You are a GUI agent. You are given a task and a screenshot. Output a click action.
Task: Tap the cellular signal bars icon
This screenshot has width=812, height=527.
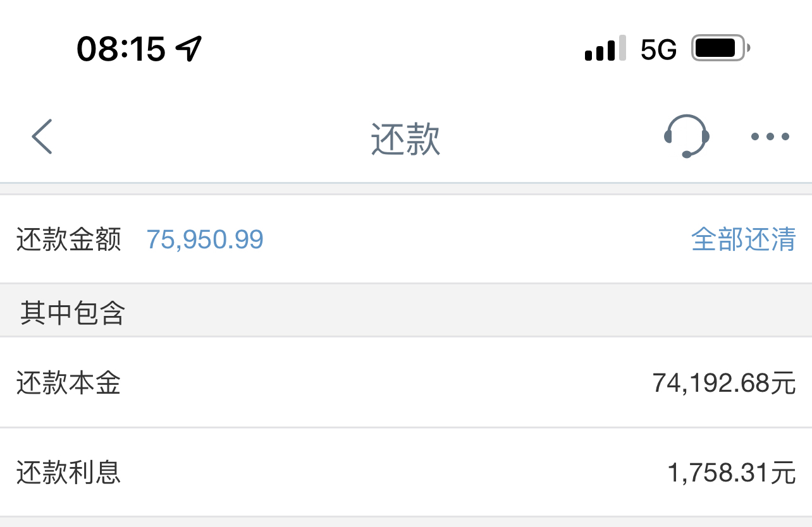[605, 49]
